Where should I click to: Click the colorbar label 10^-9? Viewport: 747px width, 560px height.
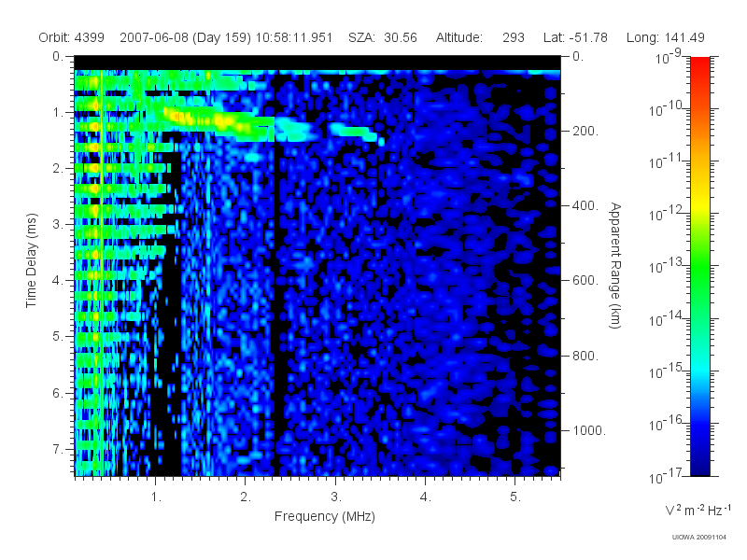click(x=669, y=57)
